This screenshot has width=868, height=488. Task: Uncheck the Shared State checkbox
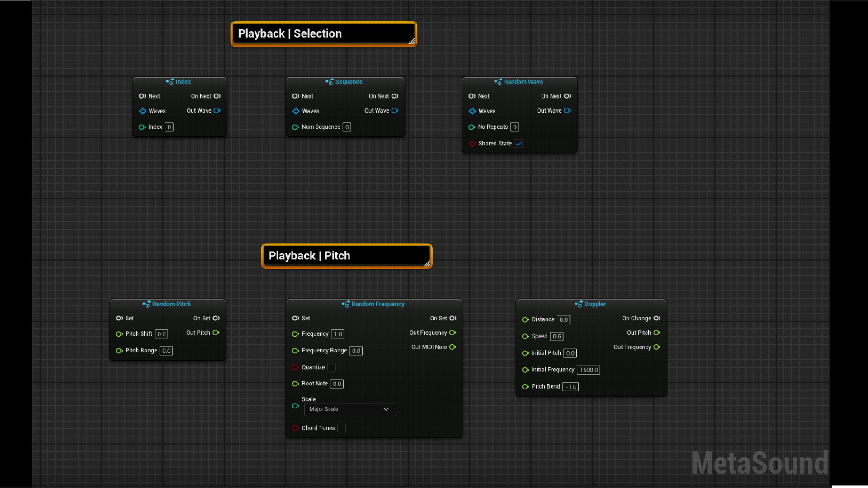pyautogui.click(x=519, y=144)
